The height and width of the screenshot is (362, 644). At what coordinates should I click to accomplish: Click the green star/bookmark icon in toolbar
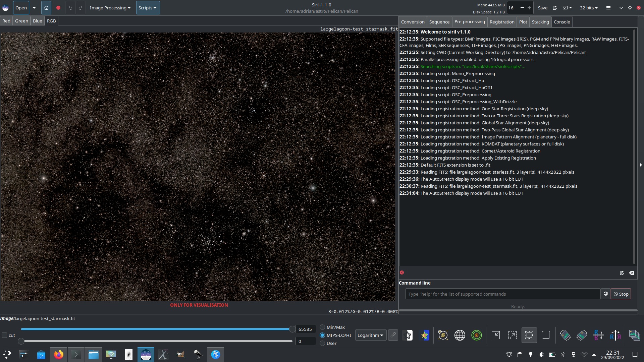coord(424,335)
